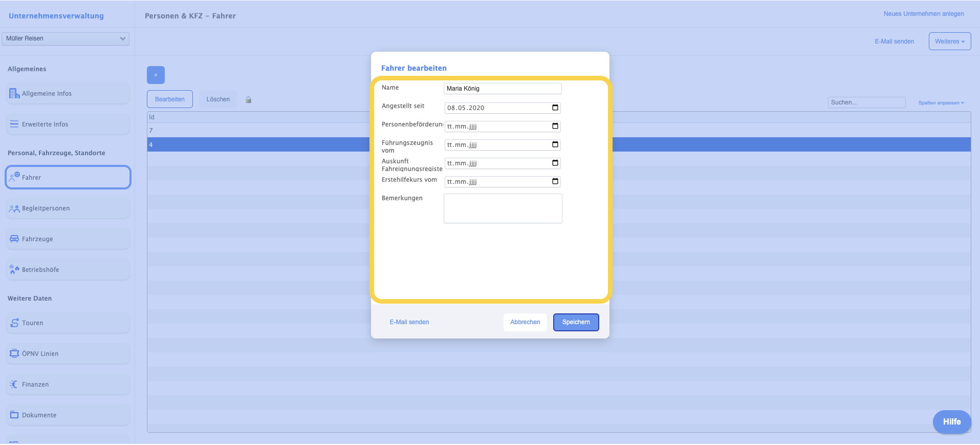Viewport: 980px width, 445px height.
Task: Select the Betriebshöfe icon in sidebar
Action: 14,269
